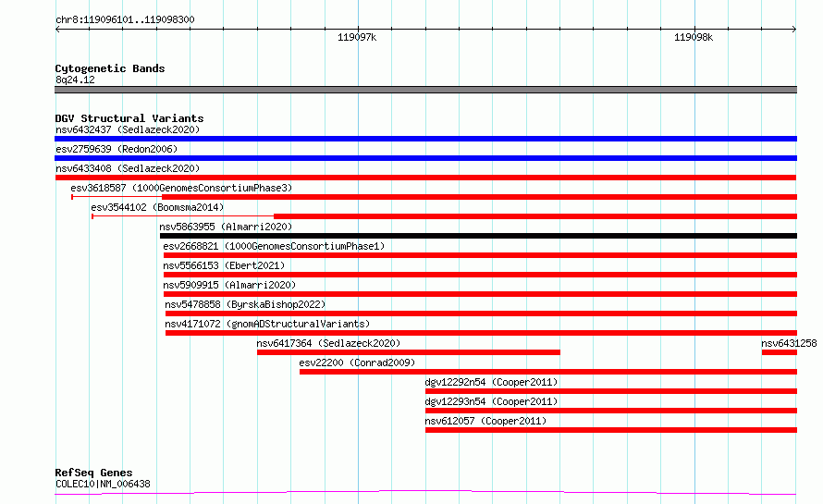Click the nsv5909915 red variant bar
Screen dimensions: 823x504
coord(480,294)
